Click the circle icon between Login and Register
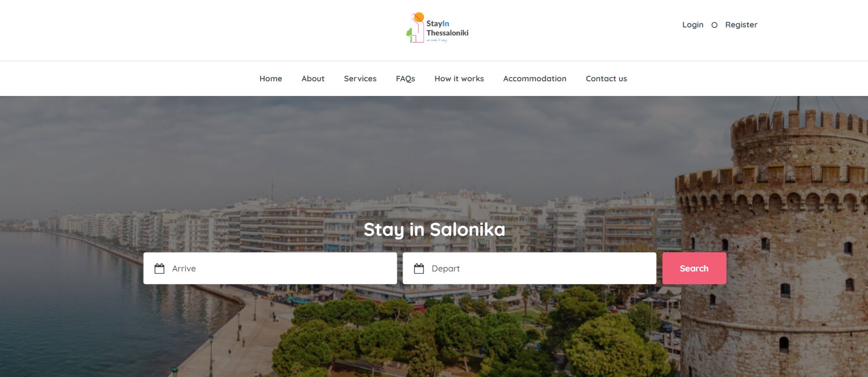 (x=714, y=25)
